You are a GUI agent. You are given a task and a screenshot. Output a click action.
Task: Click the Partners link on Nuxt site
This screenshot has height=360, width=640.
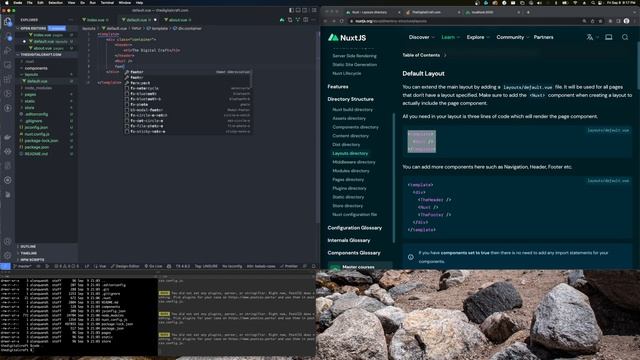(x=543, y=37)
